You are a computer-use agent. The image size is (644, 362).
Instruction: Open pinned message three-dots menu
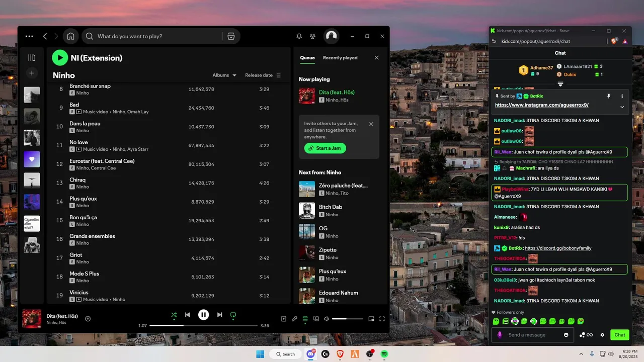pos(622,96)
